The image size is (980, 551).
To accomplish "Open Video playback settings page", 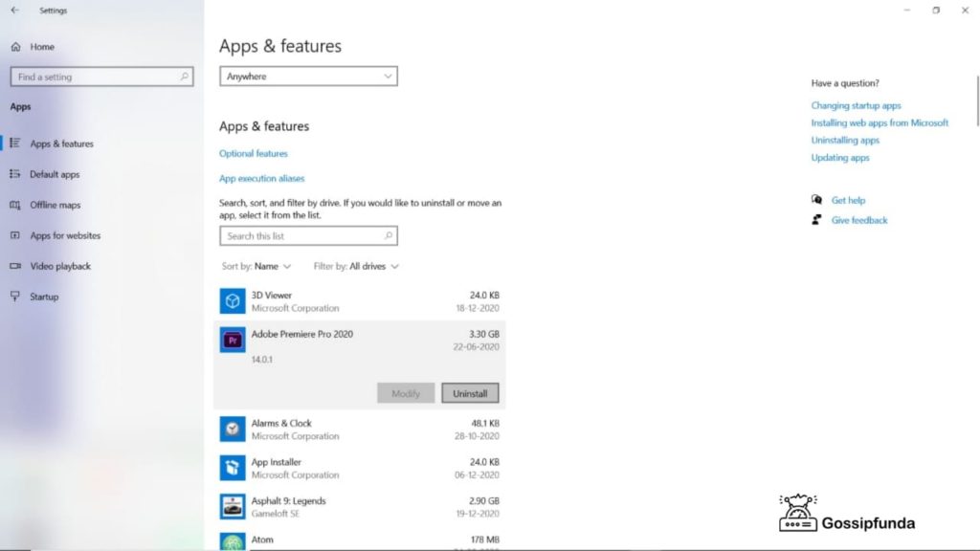I will click(60, 266).
